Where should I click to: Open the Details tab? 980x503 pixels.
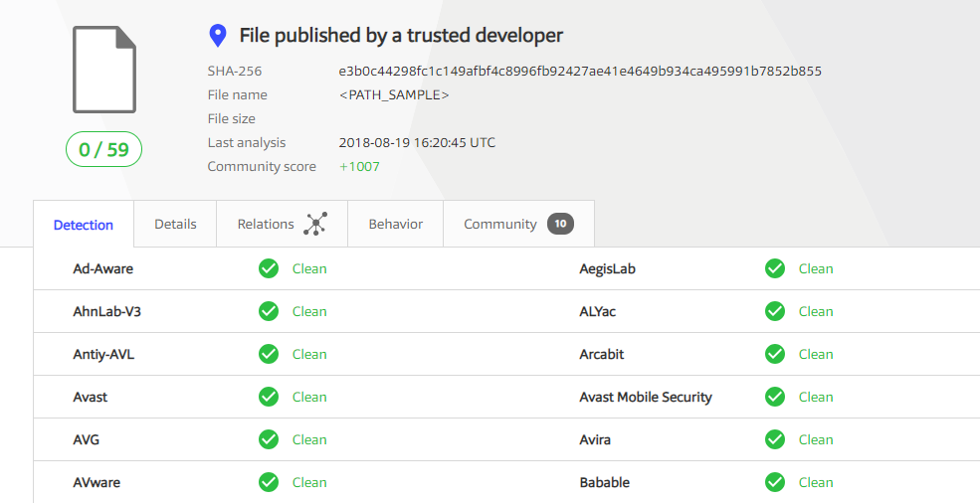(175, 224)
